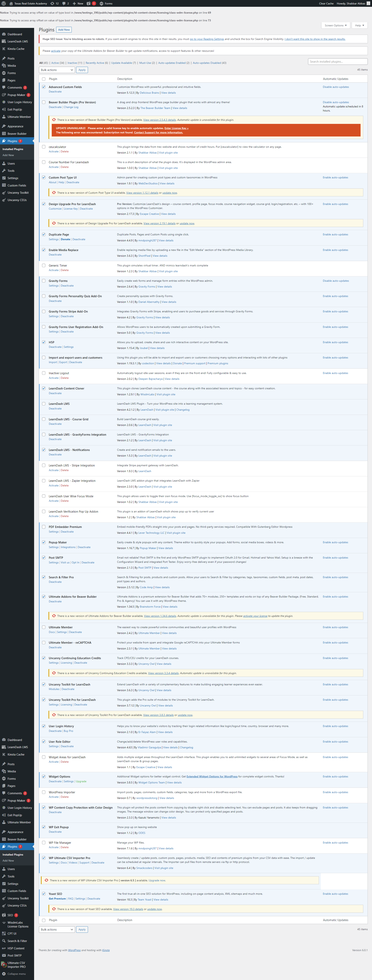This screenshot has width=372, height=980.
Task: Open Donate link under Duplicate Page
Action: pos(65,239)
